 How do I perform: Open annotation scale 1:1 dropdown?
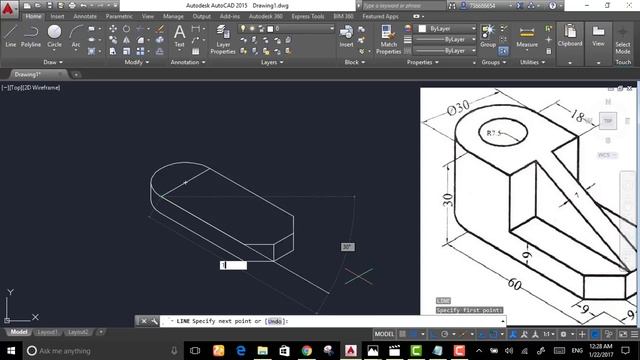pos(548,334)
